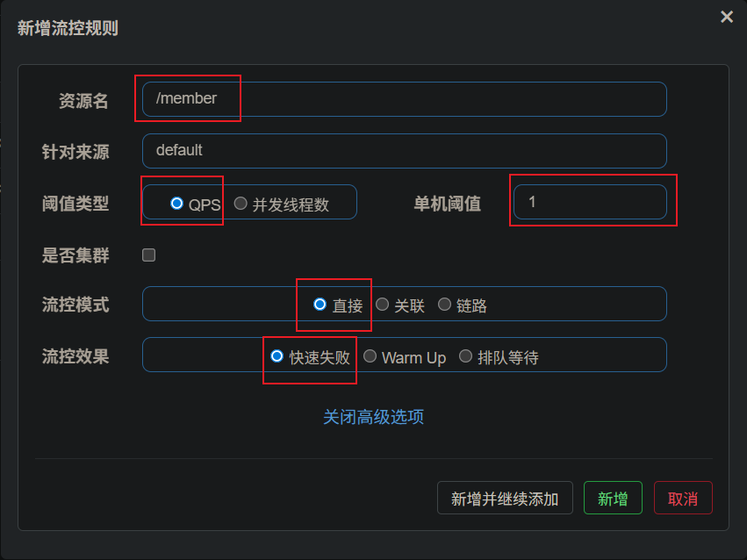Click the 新增流控规则 dialog title
747x560 pixels.
point(68,28)
